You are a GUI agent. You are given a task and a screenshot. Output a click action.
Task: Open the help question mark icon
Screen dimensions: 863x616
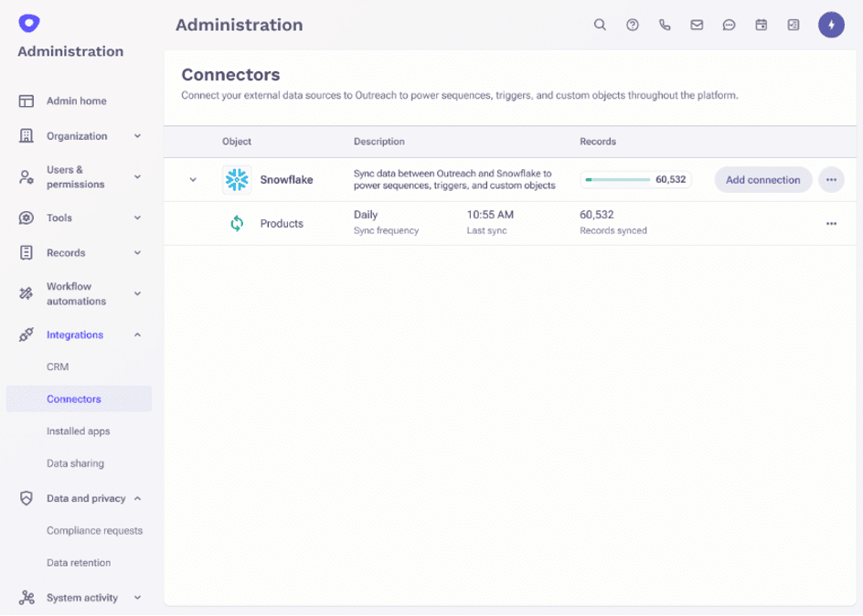632,26
